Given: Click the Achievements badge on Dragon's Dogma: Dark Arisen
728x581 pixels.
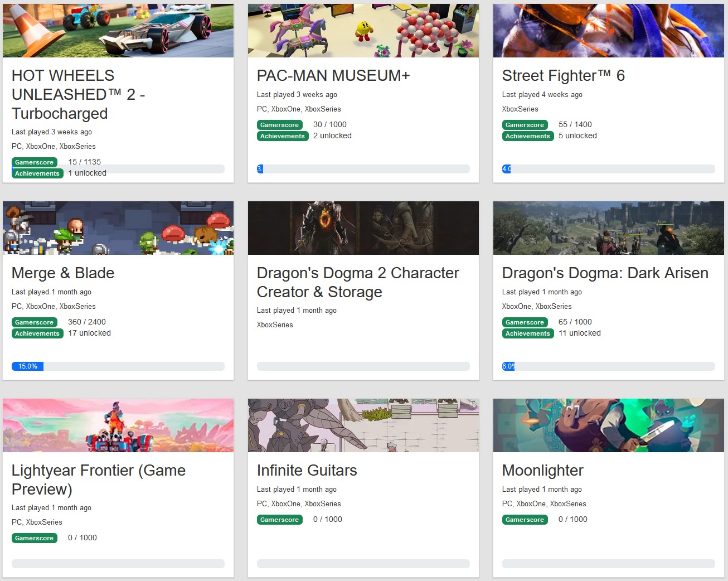Looking at the screenshot, I should pyautogui.click(x=528, y=333).
